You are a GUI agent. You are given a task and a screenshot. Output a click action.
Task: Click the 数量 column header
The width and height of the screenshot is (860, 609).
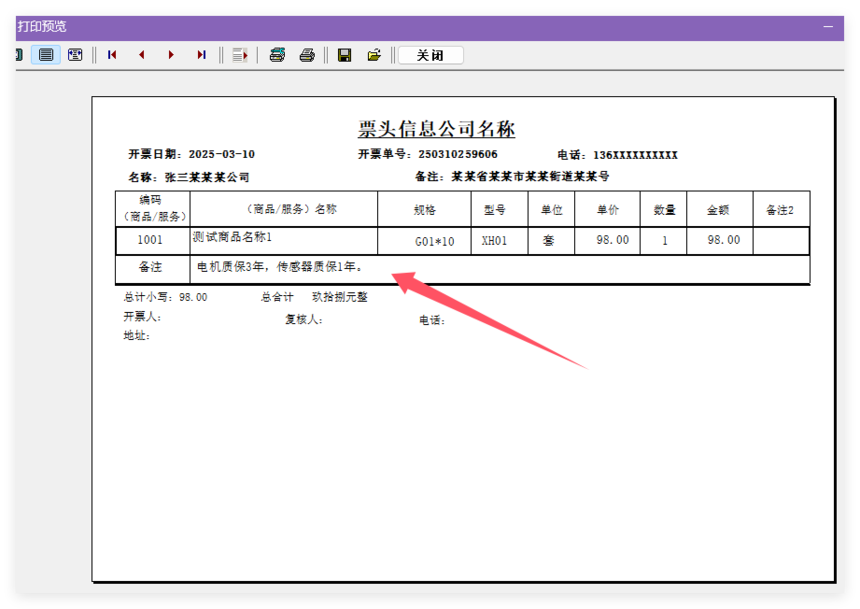pyautogui.click(x=664, y=210)
